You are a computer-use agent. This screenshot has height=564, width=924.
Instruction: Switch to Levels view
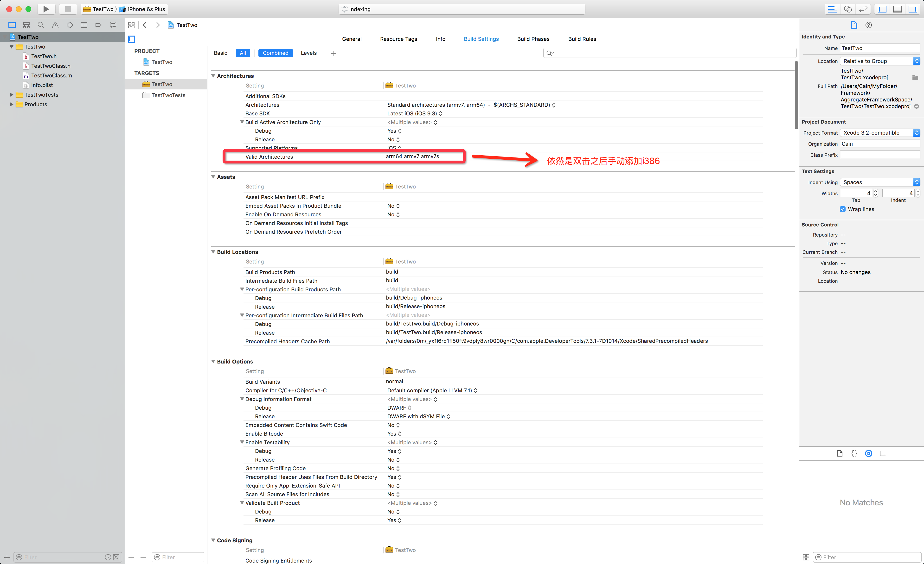[x=308, y=53]
